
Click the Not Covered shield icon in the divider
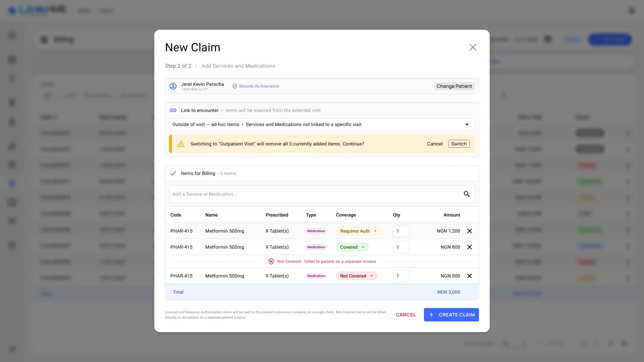click(271, 261)
